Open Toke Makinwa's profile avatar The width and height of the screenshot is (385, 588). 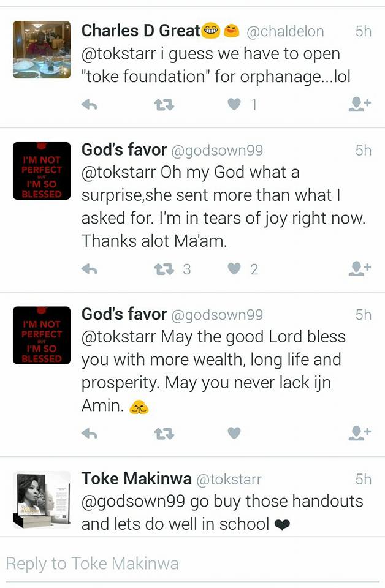[x=42, y=499]
